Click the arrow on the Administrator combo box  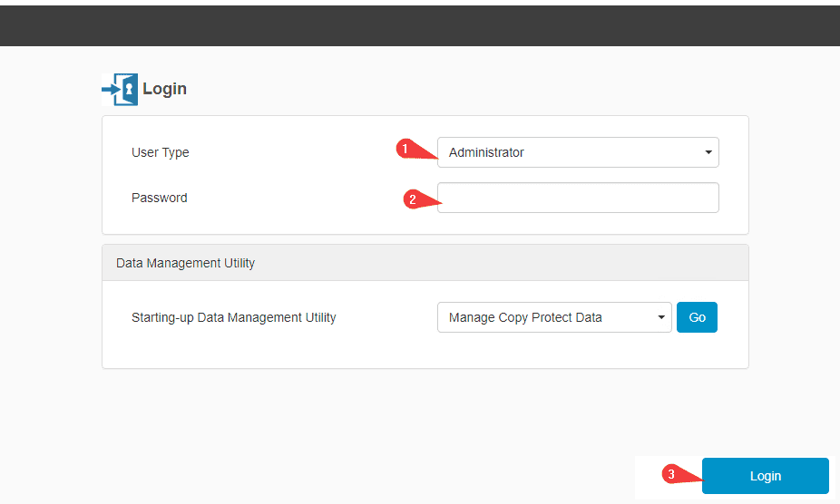(708, 152)
